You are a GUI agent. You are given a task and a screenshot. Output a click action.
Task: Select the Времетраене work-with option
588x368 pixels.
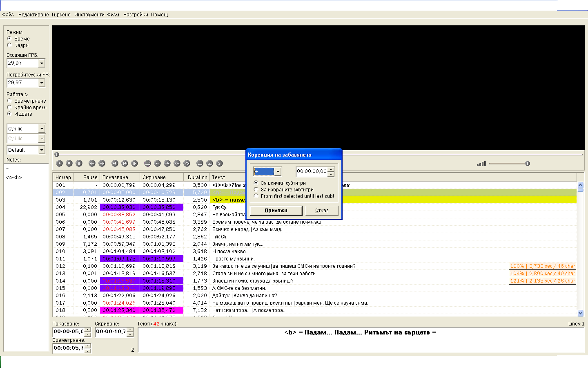point(9,101)
